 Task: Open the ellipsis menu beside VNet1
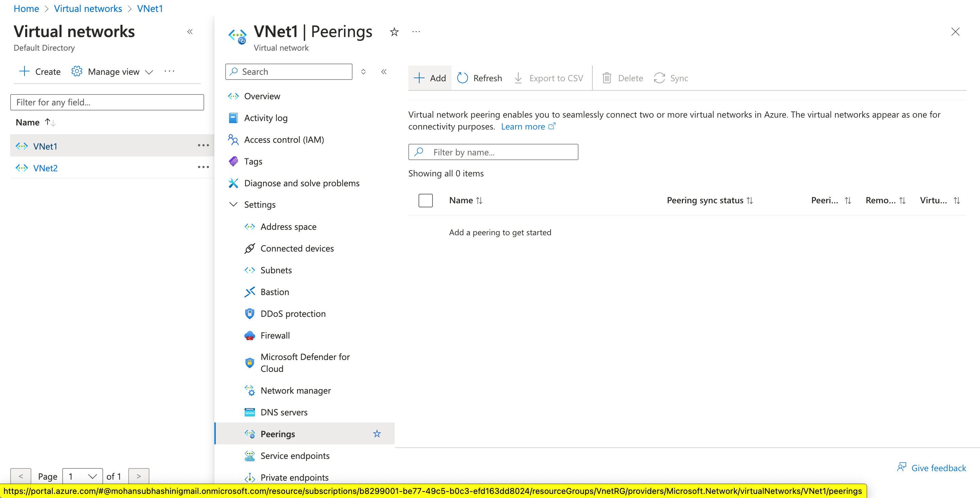[x=204, y=145]
